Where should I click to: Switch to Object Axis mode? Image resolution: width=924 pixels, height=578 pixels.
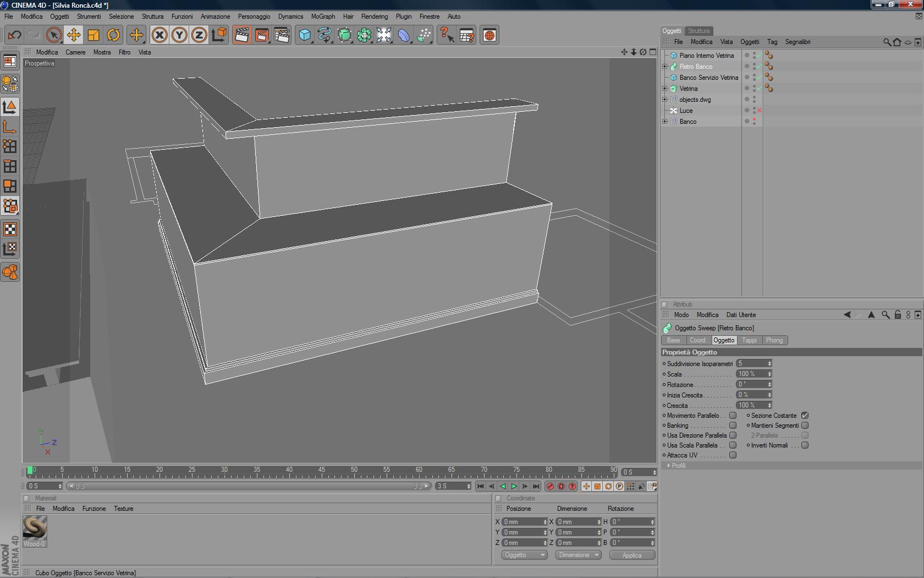point(10,127)
